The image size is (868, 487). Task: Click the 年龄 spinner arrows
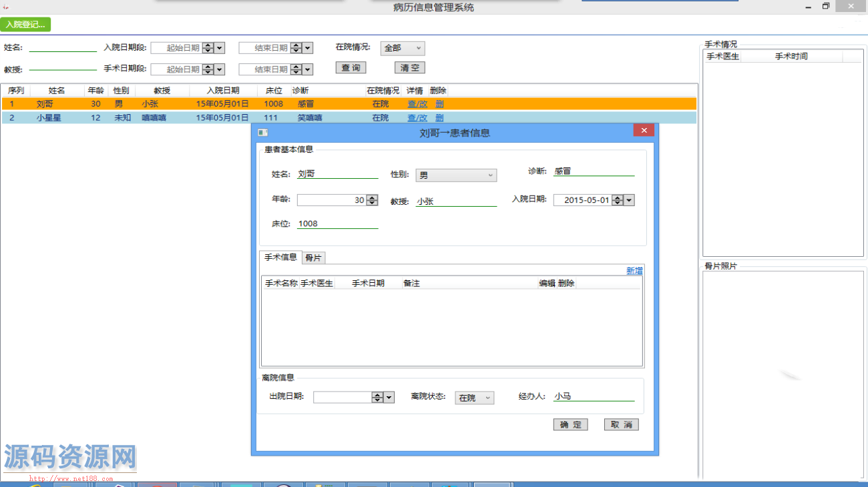[x=373, y=200]
